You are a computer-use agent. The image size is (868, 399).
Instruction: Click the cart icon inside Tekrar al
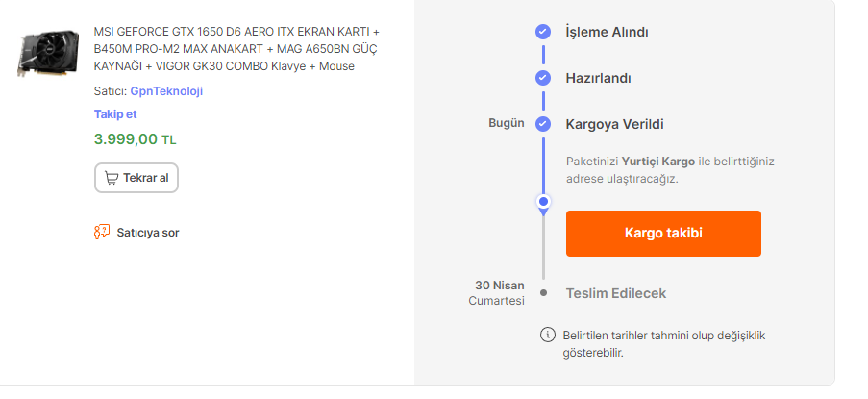coord(112,178)
